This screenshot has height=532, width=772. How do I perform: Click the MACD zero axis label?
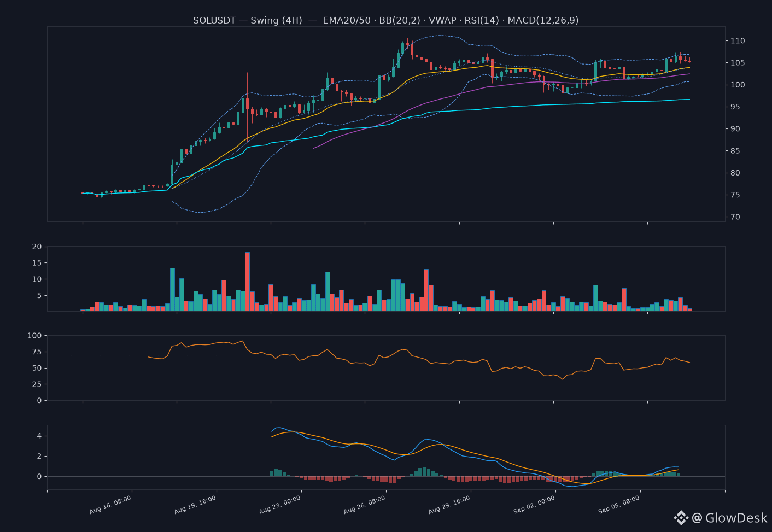tap(39, 477)
